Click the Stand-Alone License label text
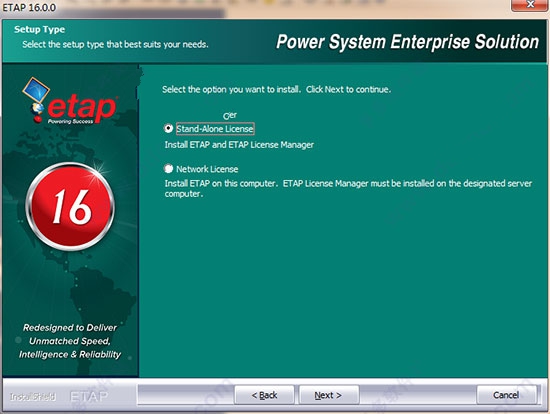The width and height of the screenshot is (550, 414). click(x=215, y=129)
